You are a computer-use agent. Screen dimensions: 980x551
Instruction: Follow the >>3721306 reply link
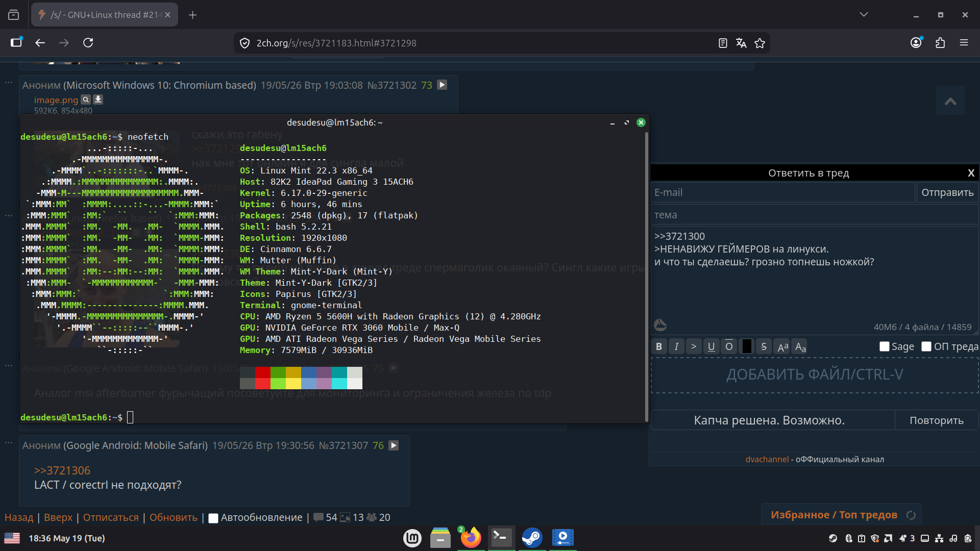click(x=62, y=470)
